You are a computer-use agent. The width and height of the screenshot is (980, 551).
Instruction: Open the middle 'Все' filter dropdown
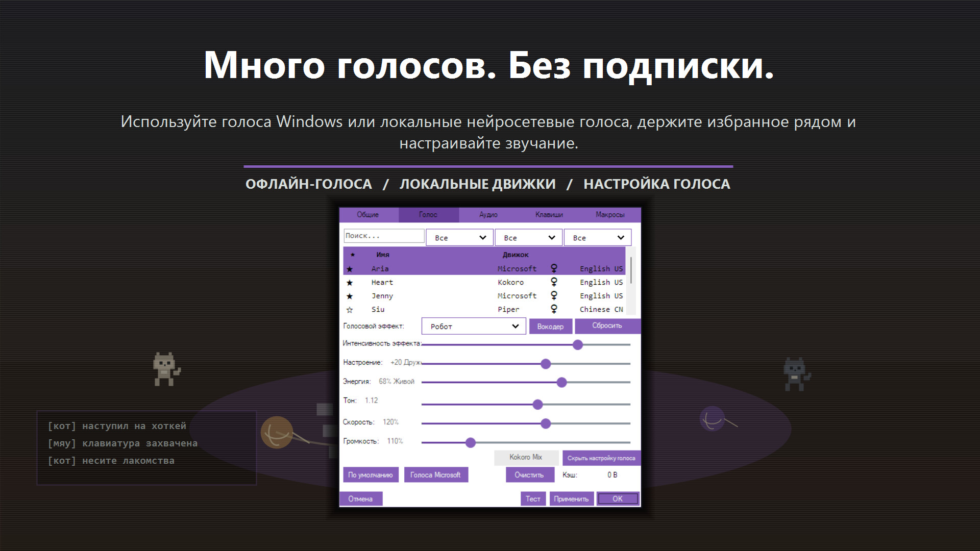pyautogui.click(x=529, y=238)
